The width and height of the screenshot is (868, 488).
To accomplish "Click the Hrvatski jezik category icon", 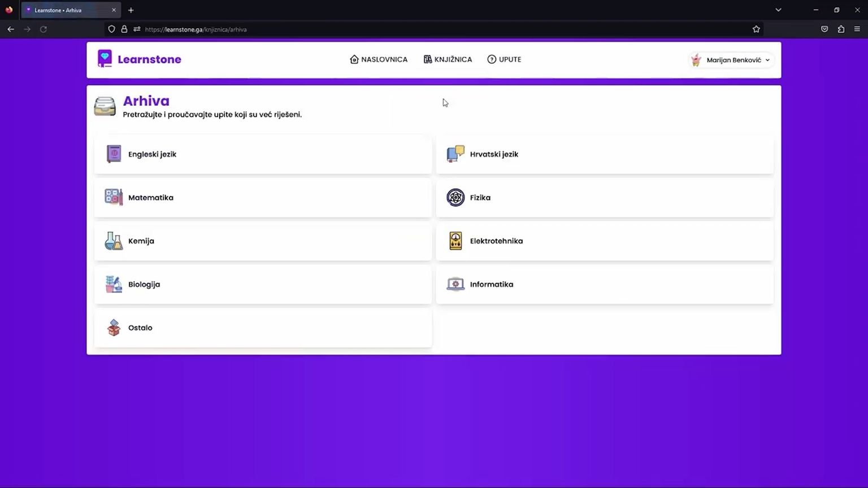I will click(455, 154).
